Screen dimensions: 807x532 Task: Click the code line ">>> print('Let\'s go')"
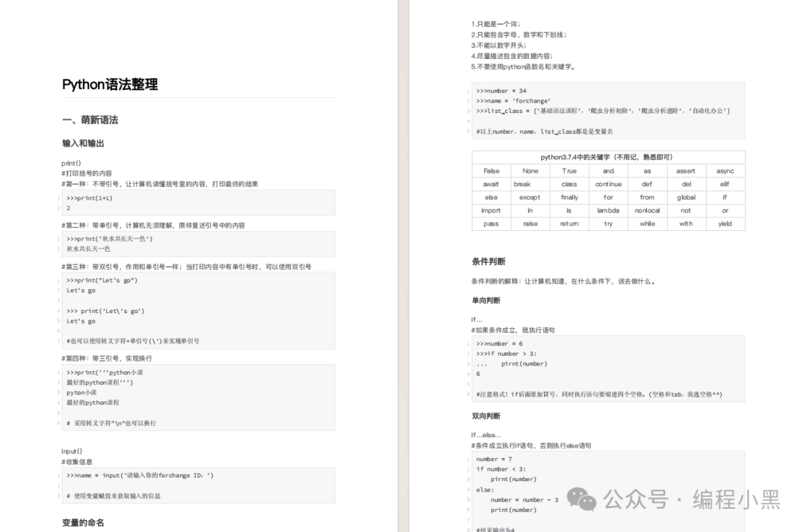point(105,311)
